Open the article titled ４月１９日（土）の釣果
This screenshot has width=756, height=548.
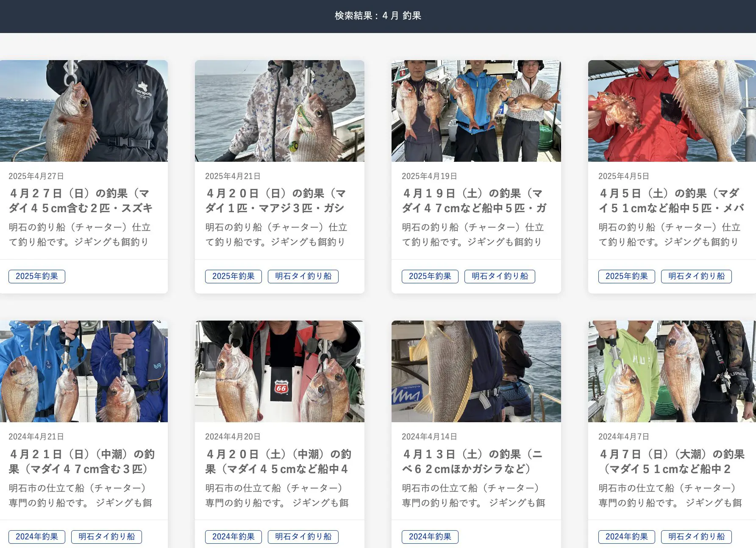pos(474,201)
